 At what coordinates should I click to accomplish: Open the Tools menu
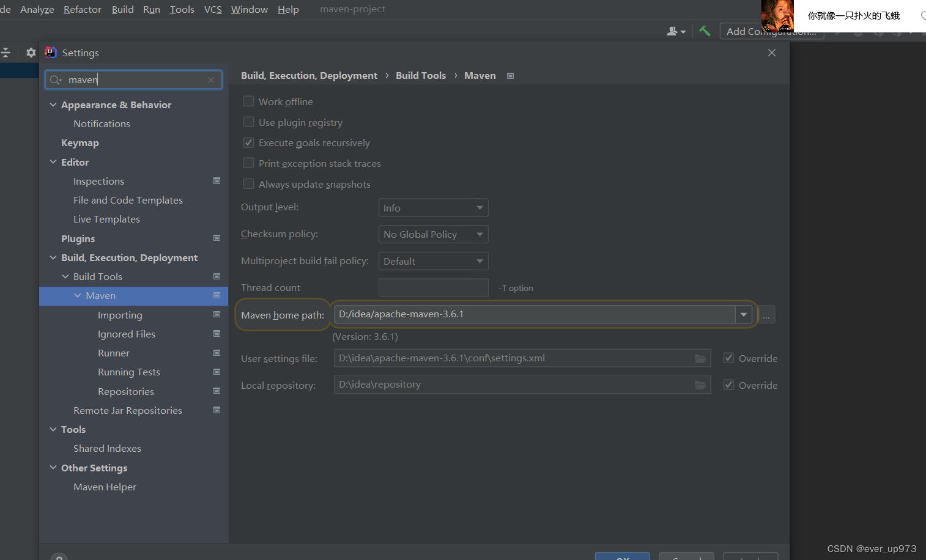click(182, 10)
